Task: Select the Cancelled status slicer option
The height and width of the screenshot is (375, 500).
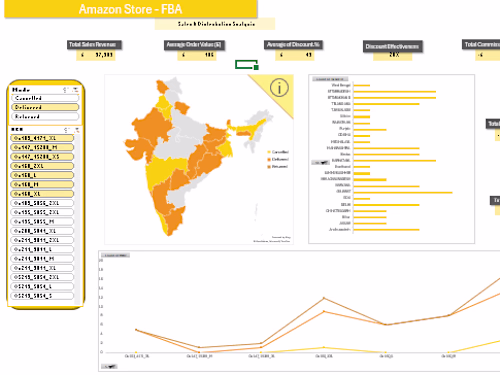Action: [x=45, y=98]
